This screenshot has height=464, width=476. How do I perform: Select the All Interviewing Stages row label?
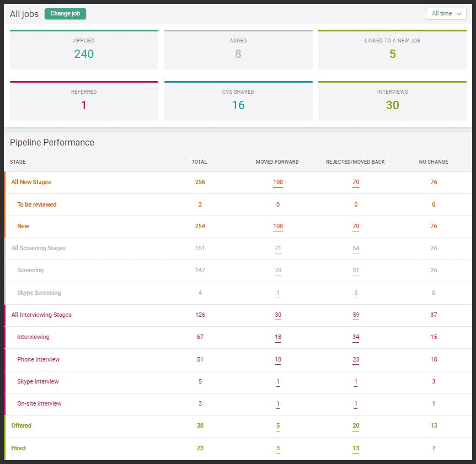[41, 315]
